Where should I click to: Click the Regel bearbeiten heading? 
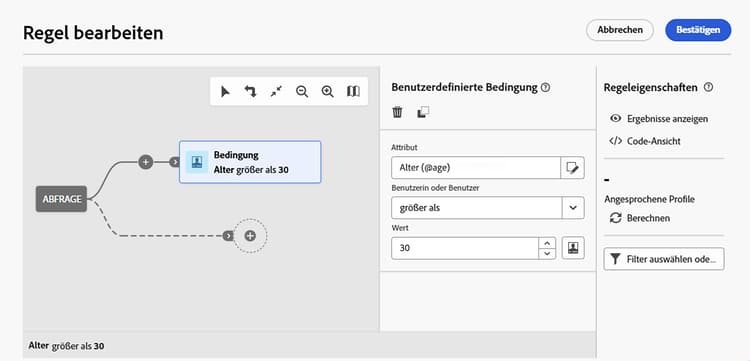[93, 33]
